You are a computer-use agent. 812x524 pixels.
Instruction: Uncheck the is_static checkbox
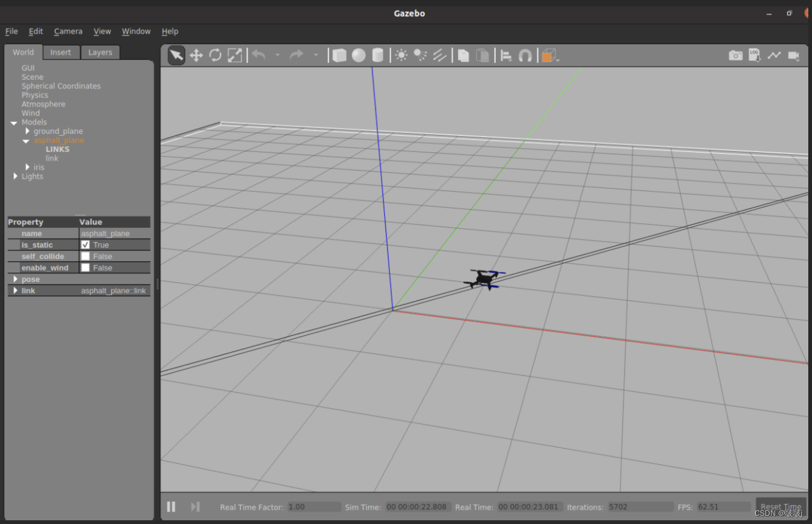85,245
